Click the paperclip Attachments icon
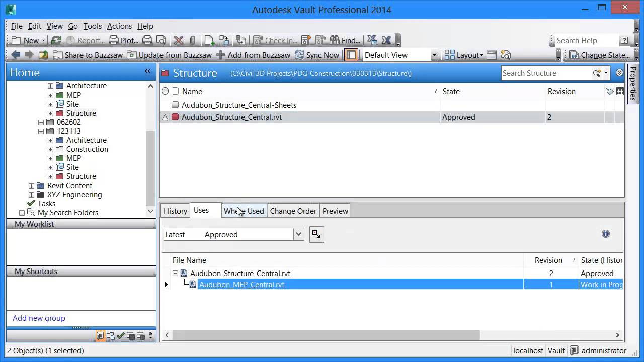 point(192,40)
